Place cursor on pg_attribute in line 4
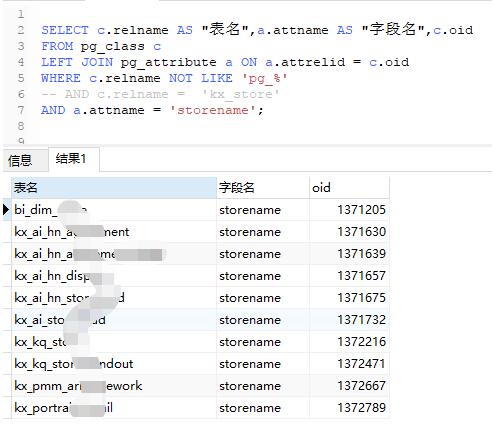This screenshot has height=439, width=495. [x=168, y=63]
